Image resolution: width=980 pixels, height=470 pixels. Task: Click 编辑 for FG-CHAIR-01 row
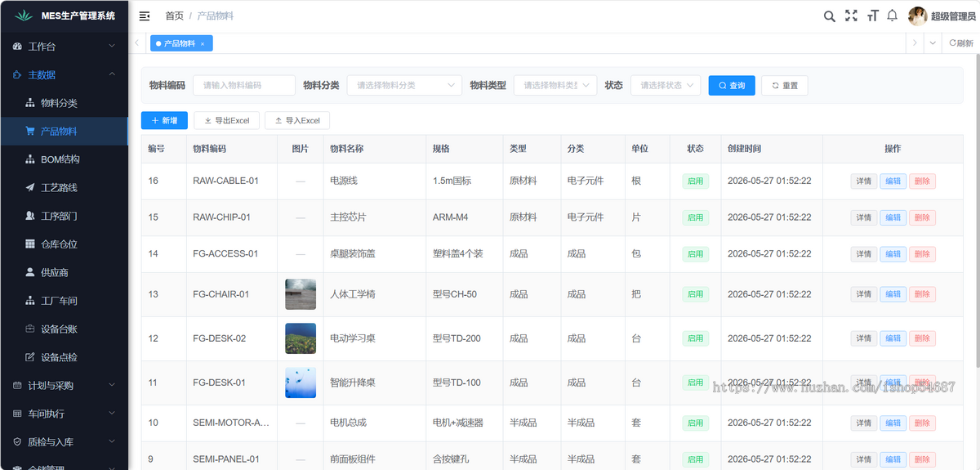893,294
